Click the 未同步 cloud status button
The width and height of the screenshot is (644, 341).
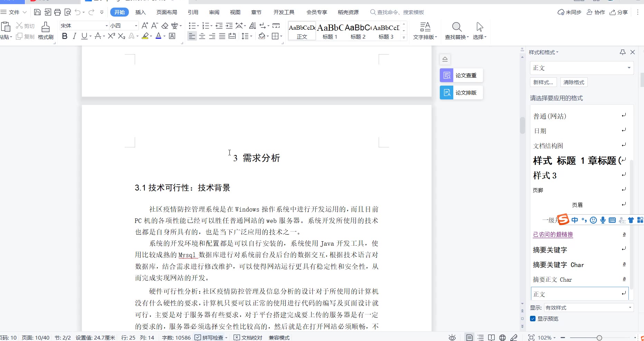pos(569,12)
